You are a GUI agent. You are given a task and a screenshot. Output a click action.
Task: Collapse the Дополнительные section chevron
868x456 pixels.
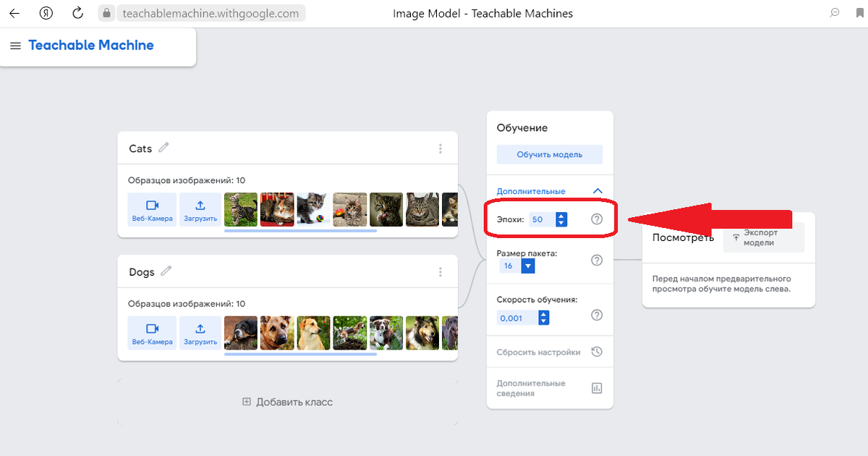(x=597, y=191)
